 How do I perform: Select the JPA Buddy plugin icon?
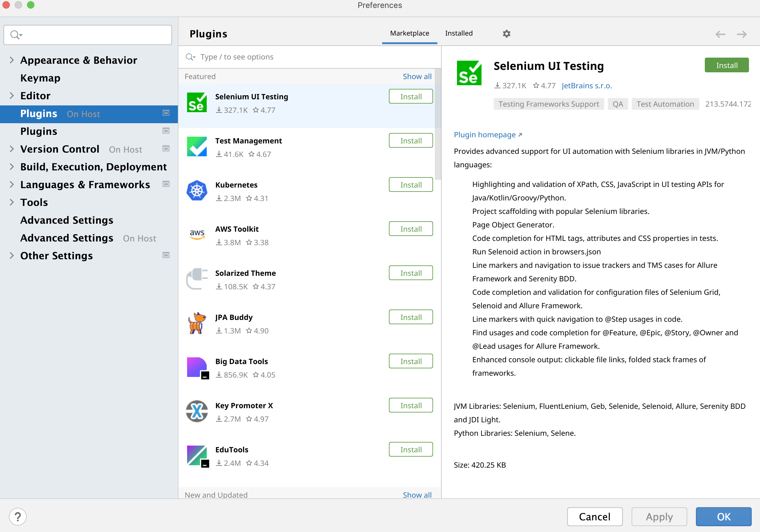coord(197,323)
